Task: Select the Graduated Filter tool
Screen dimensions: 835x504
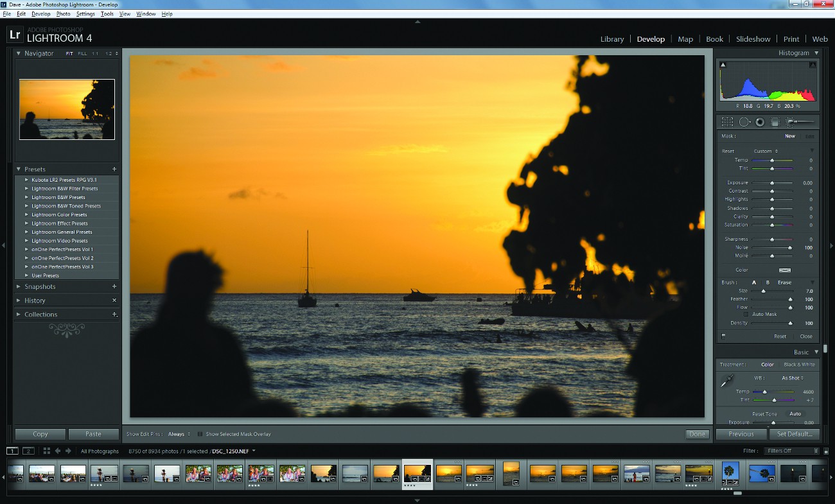Action: [x=775, y=121]
